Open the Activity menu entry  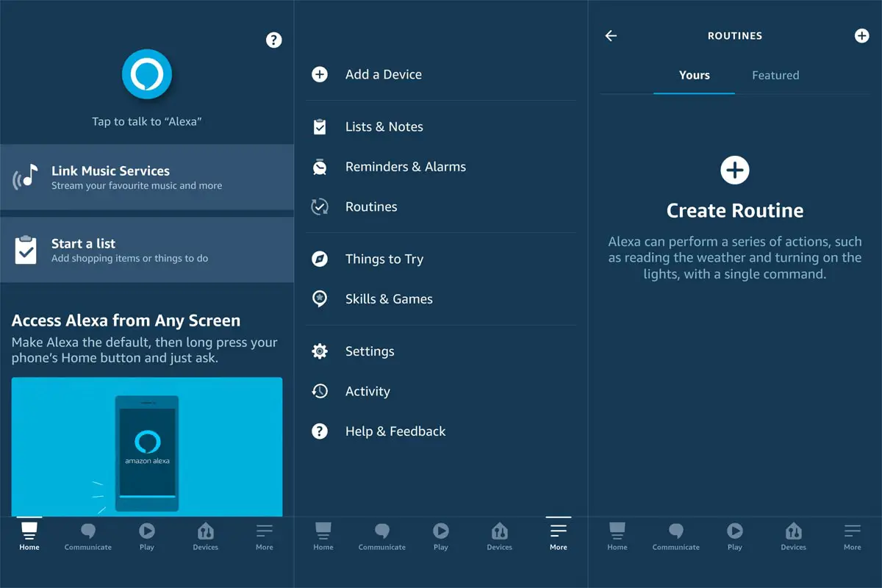tap(441, 391)
